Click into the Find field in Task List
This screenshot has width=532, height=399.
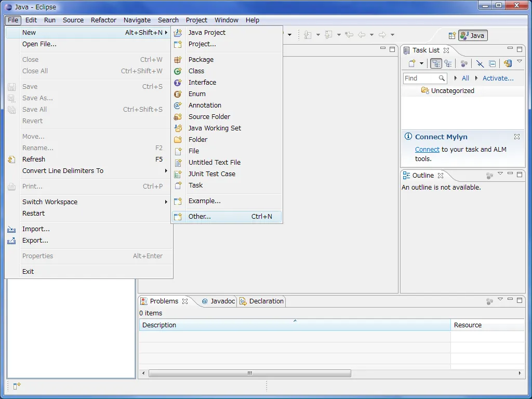[421, 78]
